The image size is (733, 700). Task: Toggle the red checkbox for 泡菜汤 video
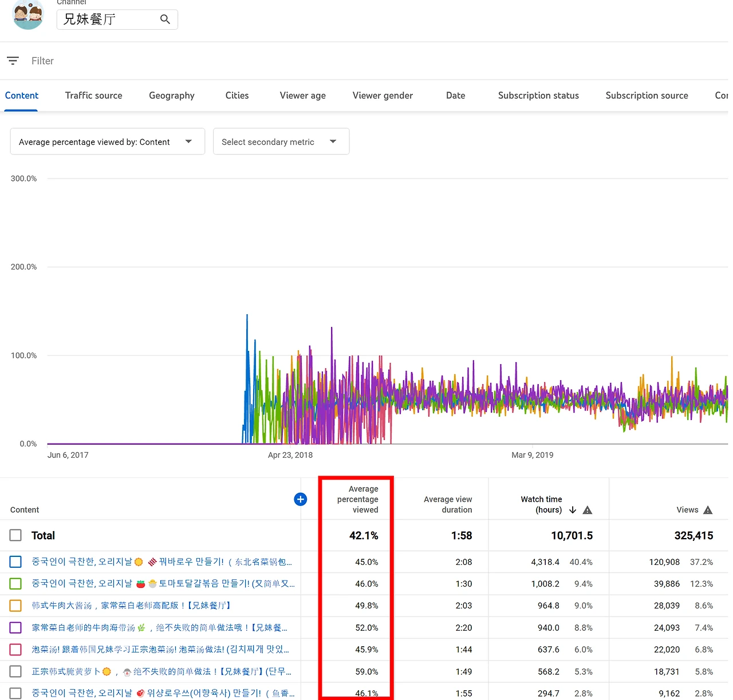coord(15,650)
